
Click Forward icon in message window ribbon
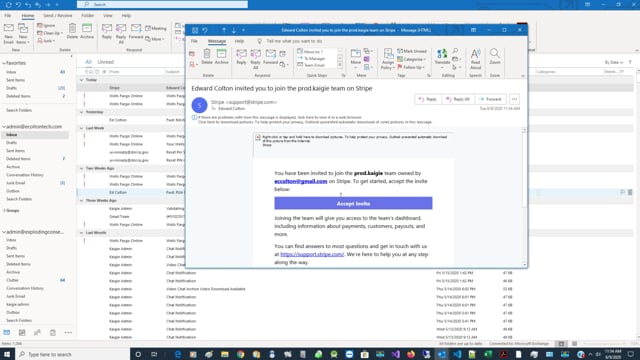(270, 57)
